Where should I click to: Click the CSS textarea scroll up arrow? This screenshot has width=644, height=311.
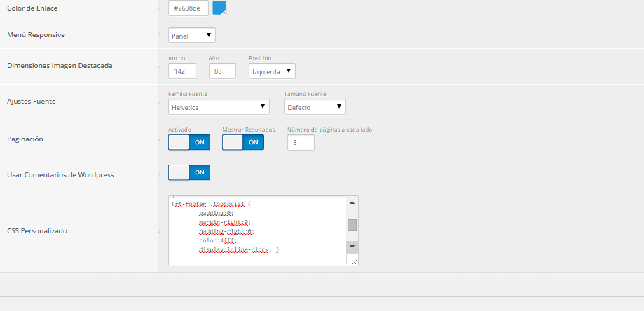coord(352,202)
